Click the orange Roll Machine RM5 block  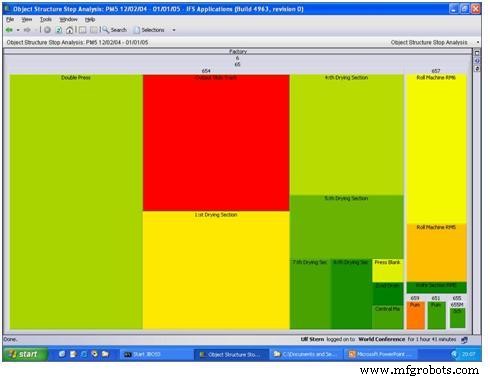(x=436, y=252)
